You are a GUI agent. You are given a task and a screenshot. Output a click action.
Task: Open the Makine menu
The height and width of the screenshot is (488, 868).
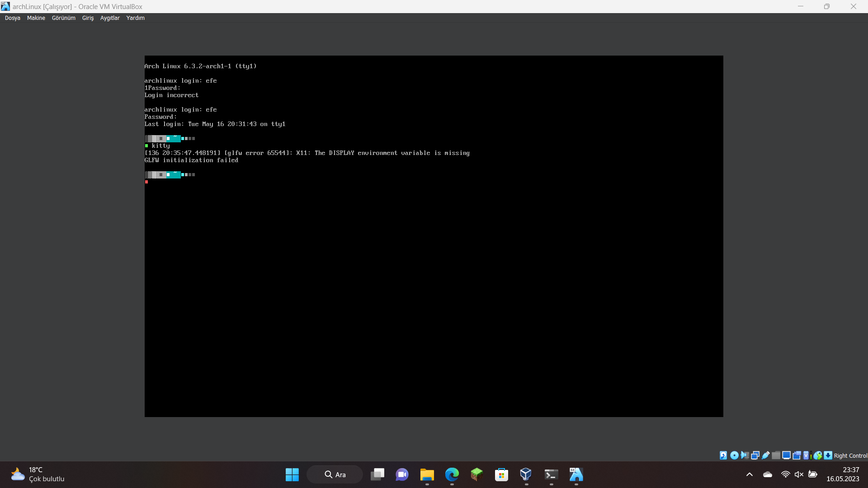tap(36, 18)
